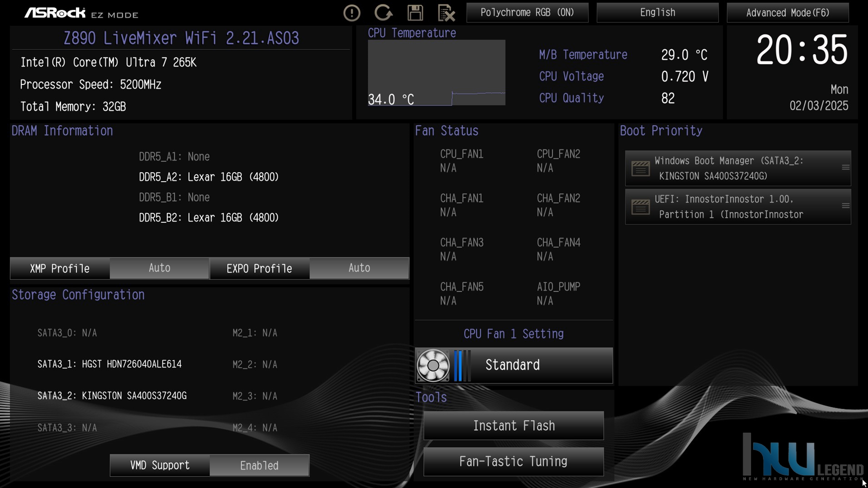Click the CPU fan speed level bars
868x488 pixels.
click(x=462, y=365)
